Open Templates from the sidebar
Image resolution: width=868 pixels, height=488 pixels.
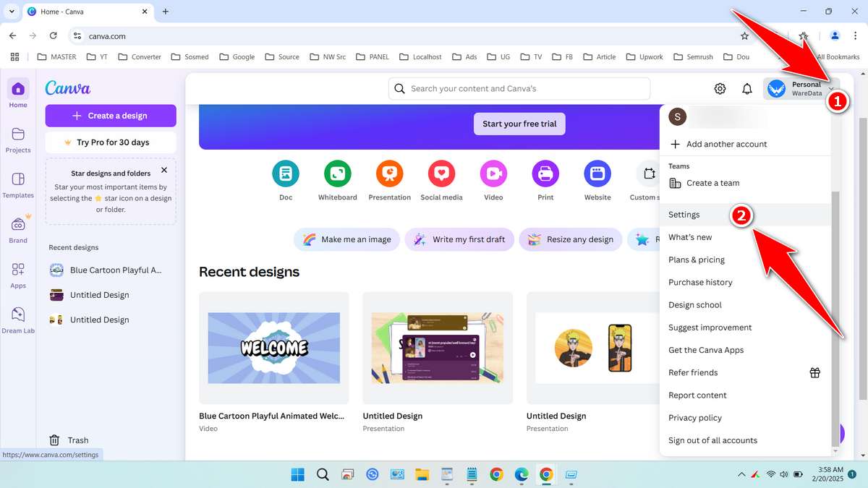pos(18,184)
